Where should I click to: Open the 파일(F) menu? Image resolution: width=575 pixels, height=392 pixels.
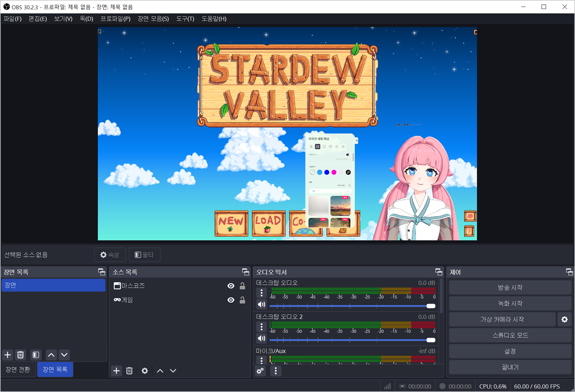(x=13, y=19)
